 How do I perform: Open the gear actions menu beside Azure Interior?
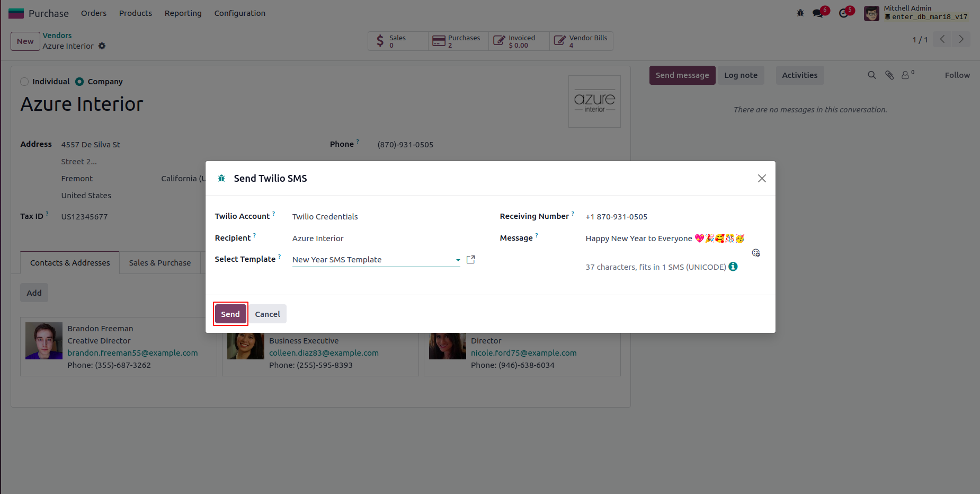(x=102, y=46)
